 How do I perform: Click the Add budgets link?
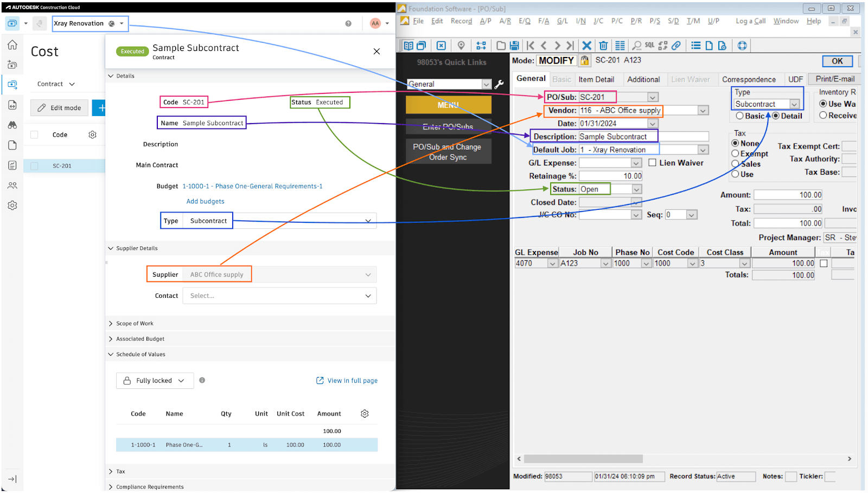(205, 201)
